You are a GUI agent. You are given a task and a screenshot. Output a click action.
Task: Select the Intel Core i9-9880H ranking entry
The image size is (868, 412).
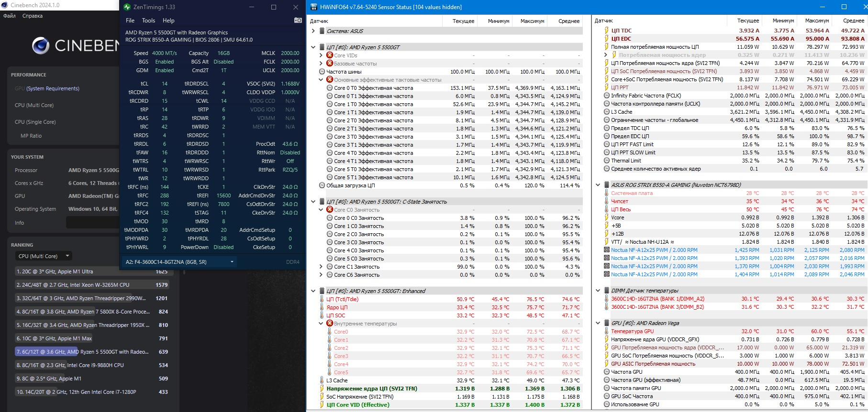pos(92,365)
